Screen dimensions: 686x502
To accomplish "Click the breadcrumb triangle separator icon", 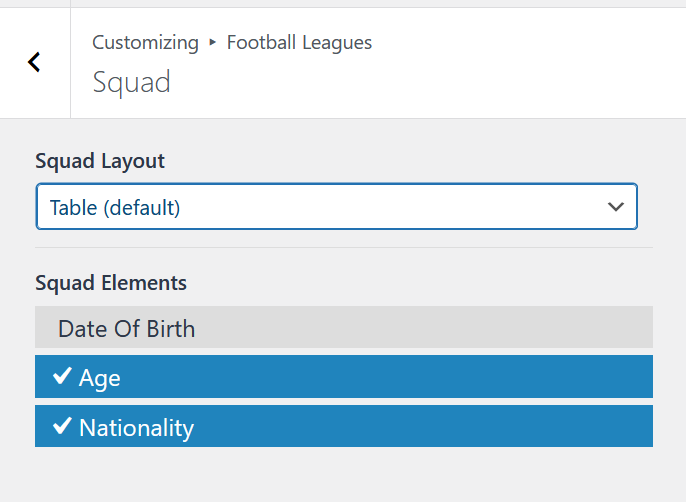I will [213, 42].
